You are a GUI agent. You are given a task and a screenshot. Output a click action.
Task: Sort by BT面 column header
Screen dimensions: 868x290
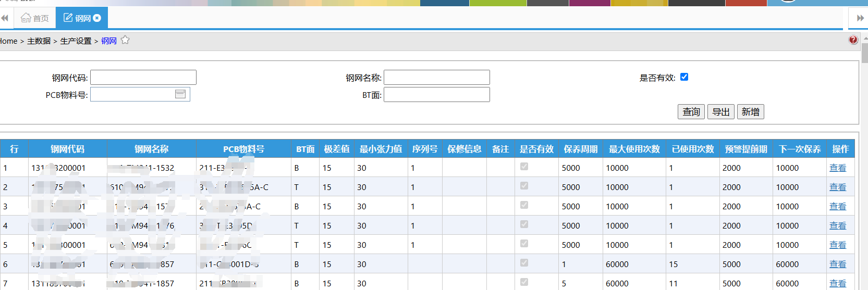[305, 149]
